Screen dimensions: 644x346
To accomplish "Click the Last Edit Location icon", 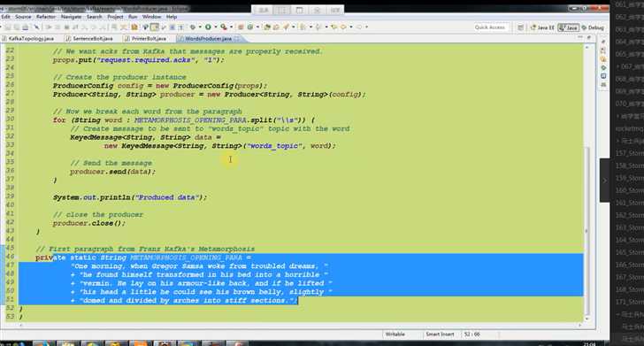I will [333, 27].
